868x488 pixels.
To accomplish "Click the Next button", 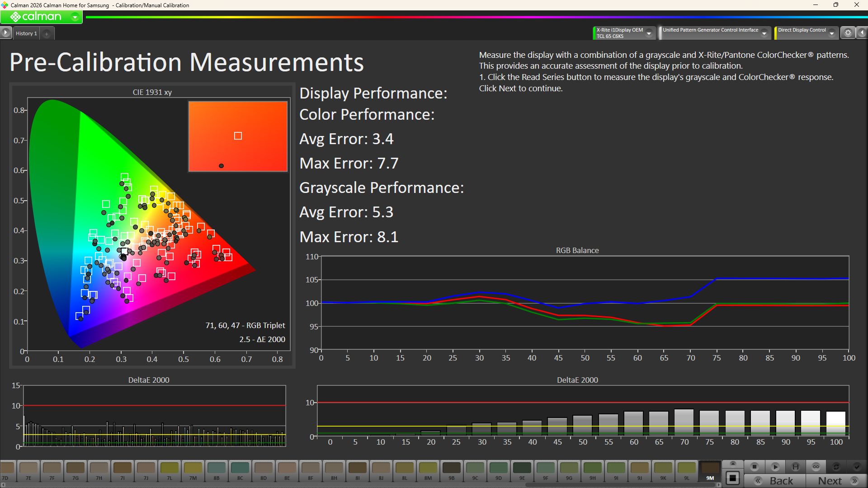I will (836, 481).
